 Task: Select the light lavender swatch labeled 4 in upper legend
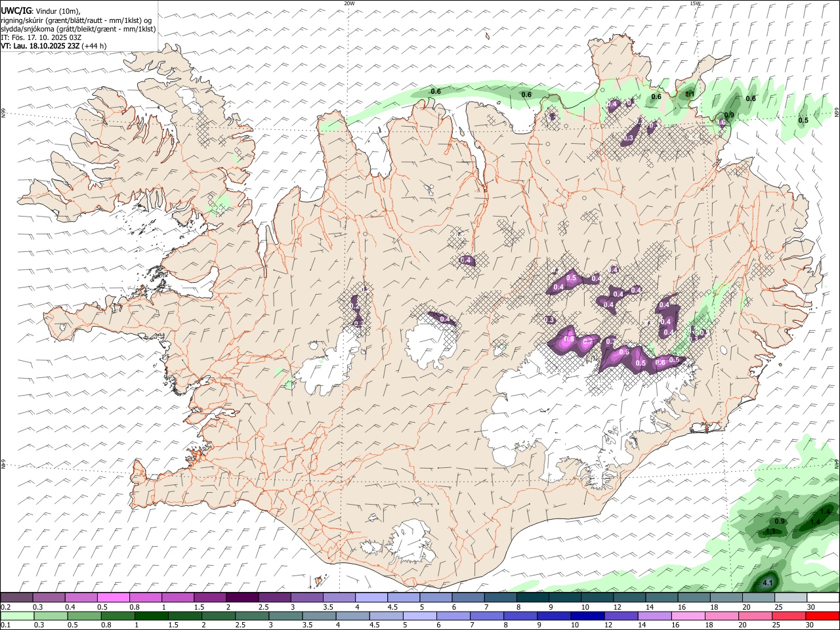coord(371,598)
